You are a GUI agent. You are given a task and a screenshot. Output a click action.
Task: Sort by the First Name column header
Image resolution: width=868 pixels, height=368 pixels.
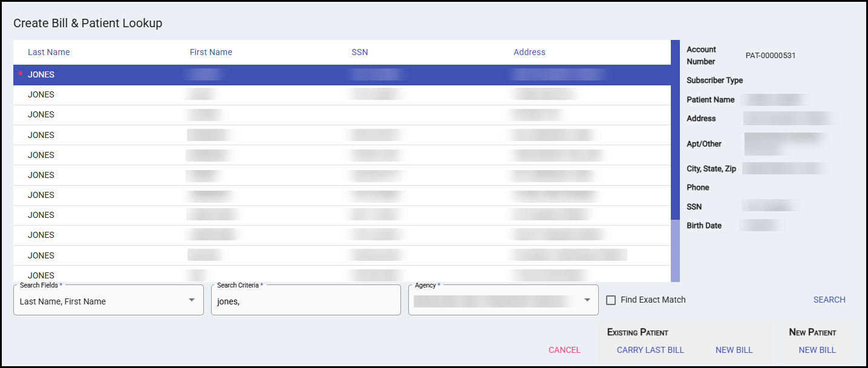[x=210, y=52]
